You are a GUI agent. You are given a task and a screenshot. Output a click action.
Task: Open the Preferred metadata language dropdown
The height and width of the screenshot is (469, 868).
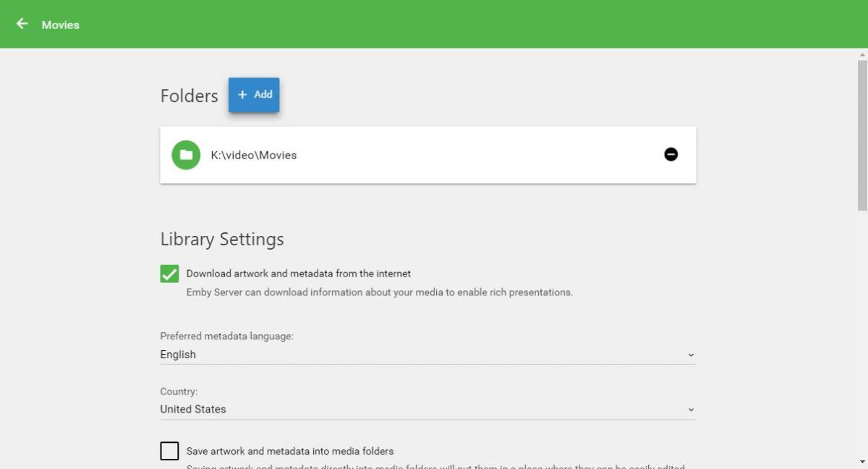click(427, 355)
